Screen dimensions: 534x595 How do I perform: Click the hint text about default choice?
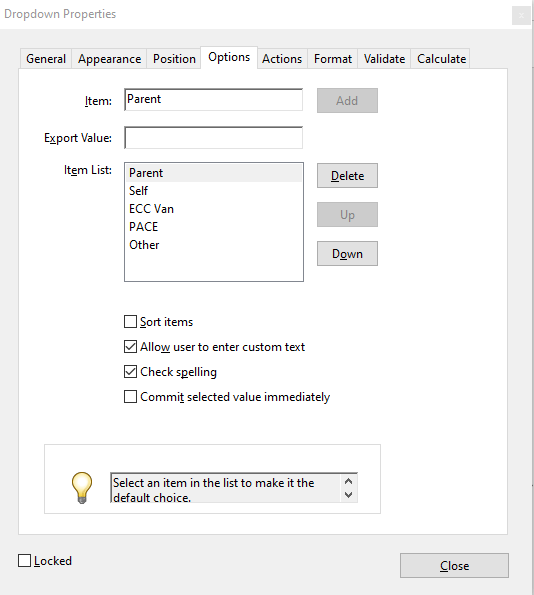click(213, 490)
